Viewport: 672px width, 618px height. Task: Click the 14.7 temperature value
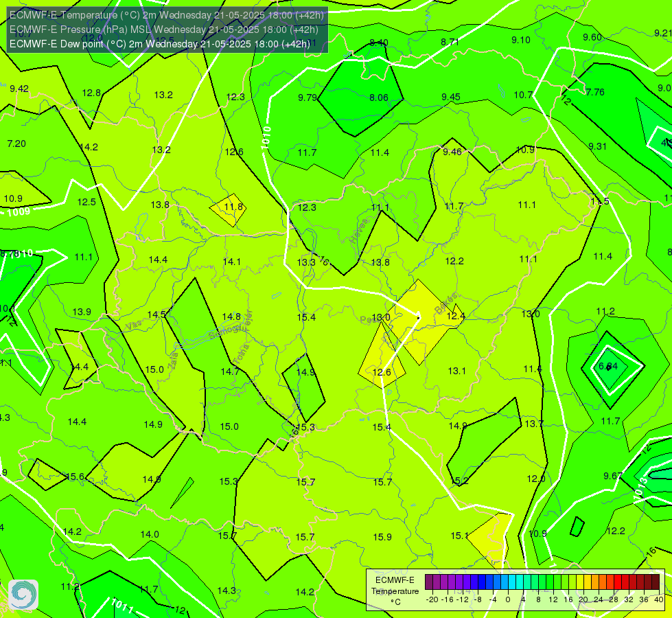[230, 371]
